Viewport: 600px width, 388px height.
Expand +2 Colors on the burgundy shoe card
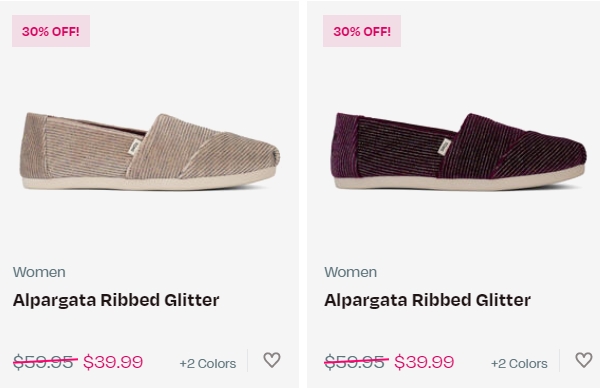519,363
